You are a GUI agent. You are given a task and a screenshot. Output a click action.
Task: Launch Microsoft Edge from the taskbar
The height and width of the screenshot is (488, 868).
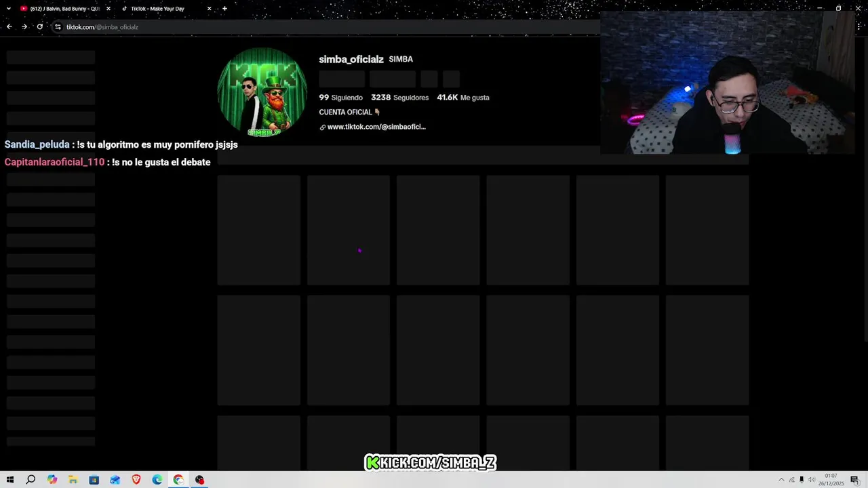pos(157,480)
